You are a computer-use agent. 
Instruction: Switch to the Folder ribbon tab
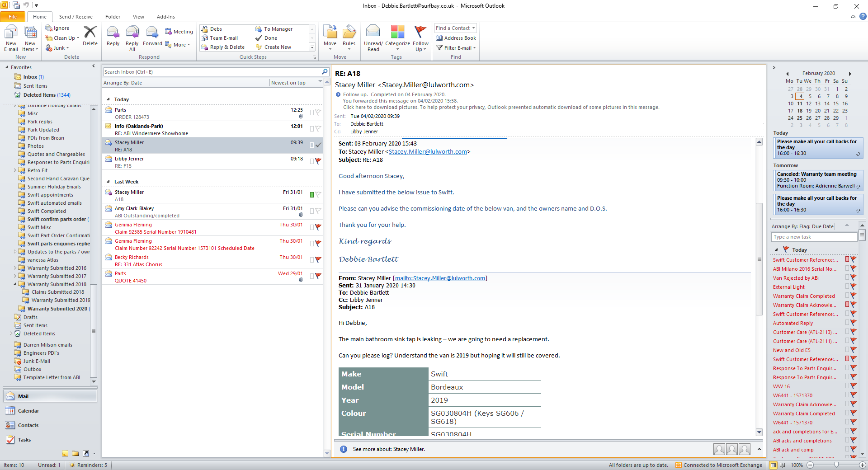tap(113, 17)
